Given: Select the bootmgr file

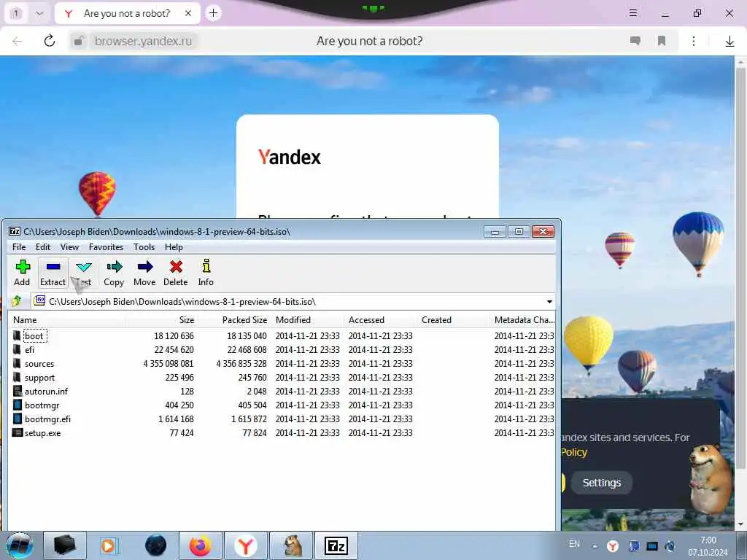Looking at the screenshot, I should (281, 405).
